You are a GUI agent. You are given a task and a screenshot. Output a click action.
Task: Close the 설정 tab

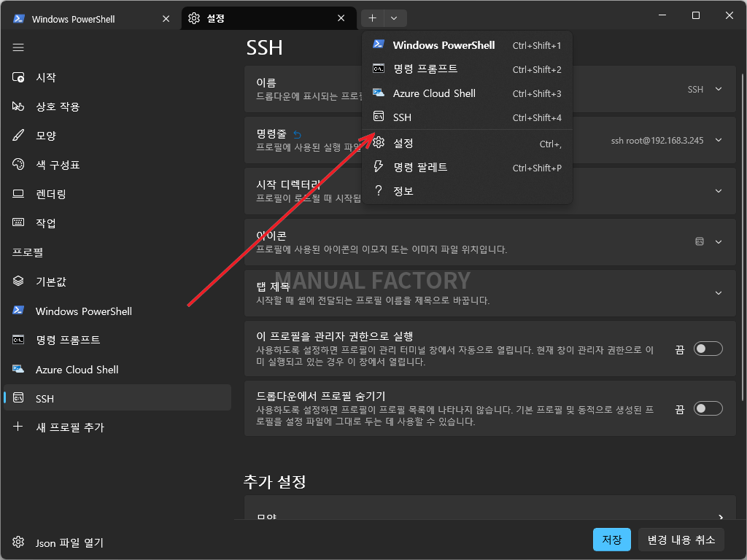click(x=341, y=18)
